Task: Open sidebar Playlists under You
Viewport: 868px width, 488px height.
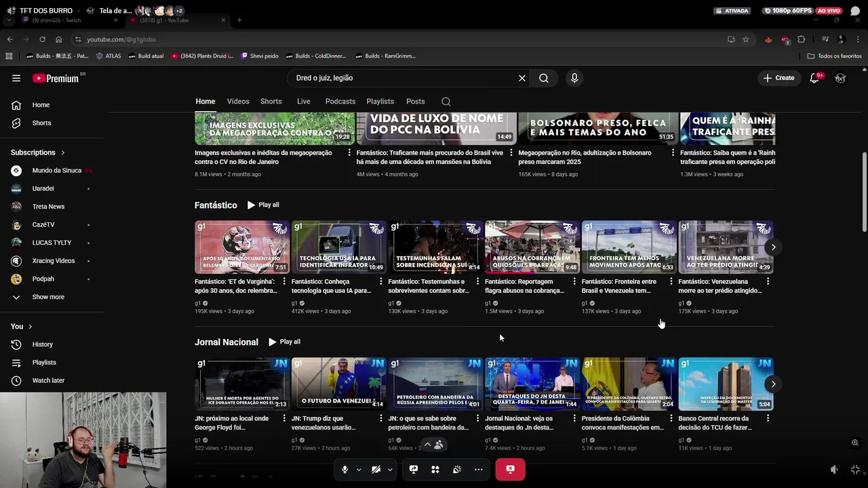Action: pos(44,363)
